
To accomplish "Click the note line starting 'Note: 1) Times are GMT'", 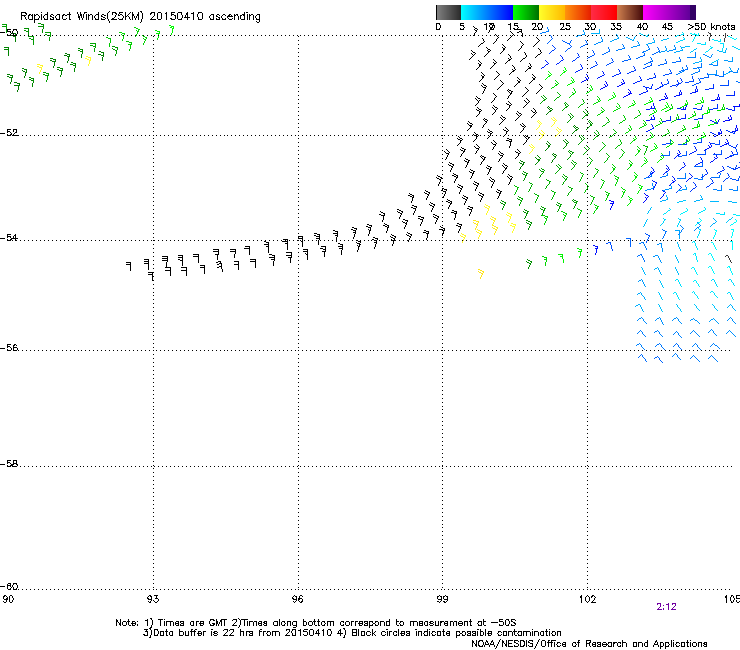I will pyautogui.click(x=316, y=623).
